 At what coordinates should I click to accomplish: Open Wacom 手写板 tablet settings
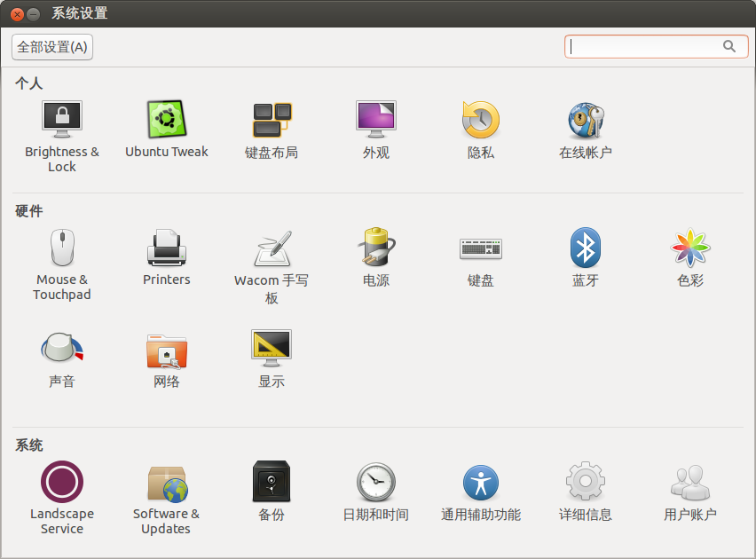[272, 267]
